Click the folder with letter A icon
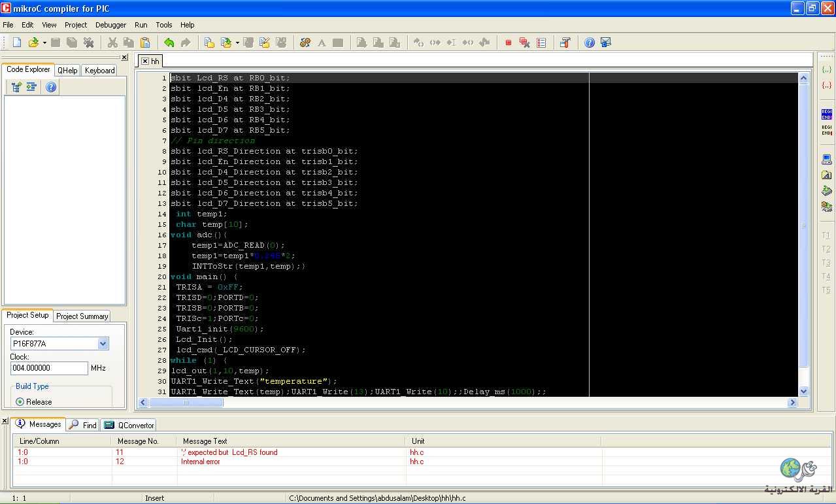 [827, 175]
